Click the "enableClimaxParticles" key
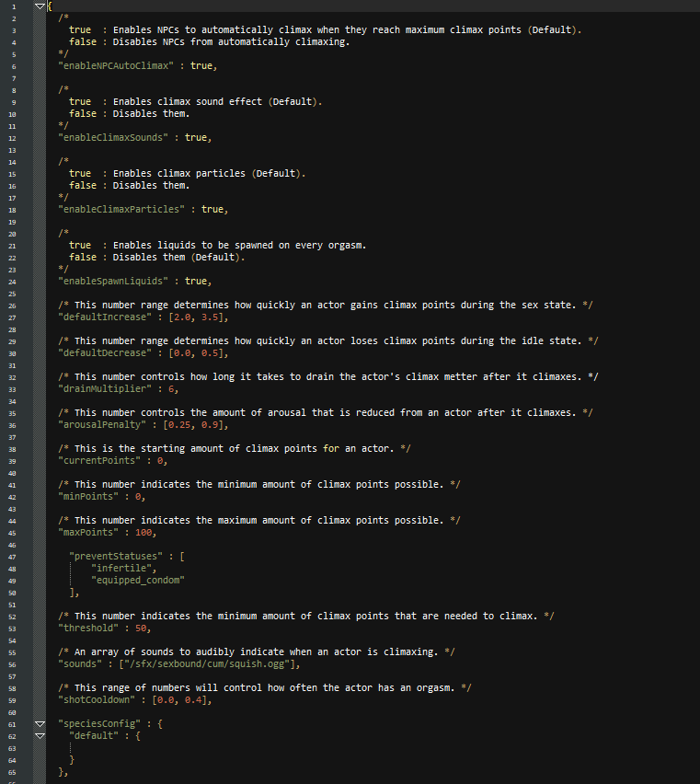Viewport: 700px width, 784px height. (x=121, y=210)
